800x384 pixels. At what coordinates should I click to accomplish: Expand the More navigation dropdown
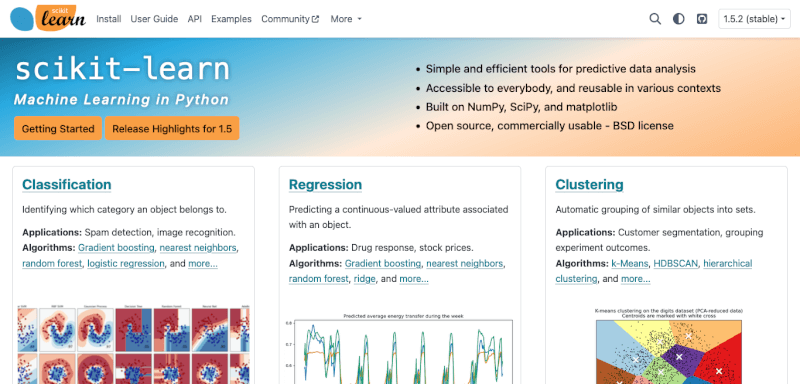click(x=346, y=19)
